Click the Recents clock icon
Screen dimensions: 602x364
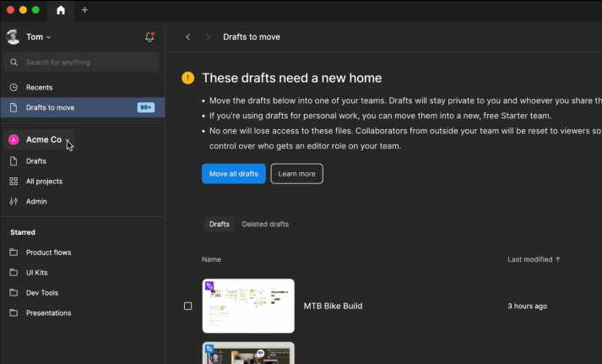click(14, 87)
